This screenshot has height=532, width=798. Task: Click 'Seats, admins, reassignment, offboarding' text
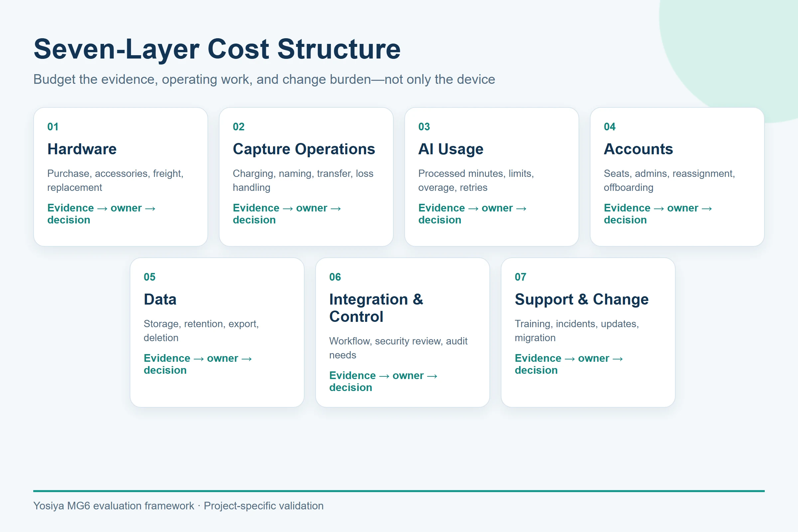pos(669,180)
